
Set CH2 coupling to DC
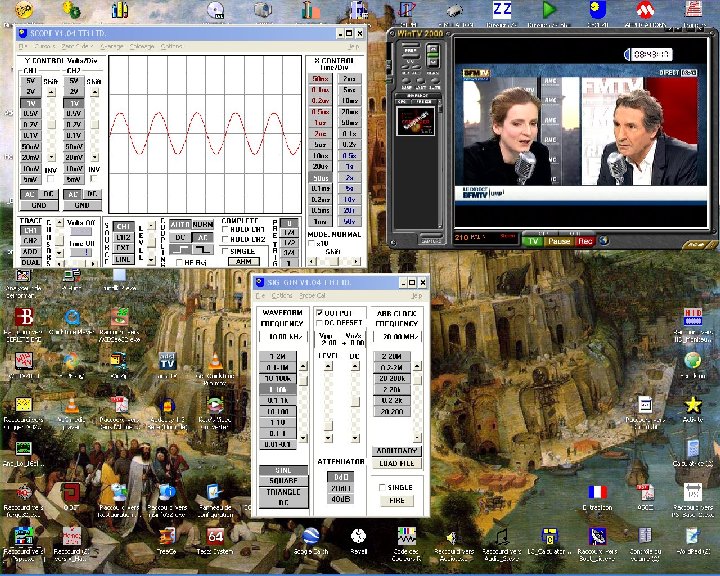click(92, 194)
